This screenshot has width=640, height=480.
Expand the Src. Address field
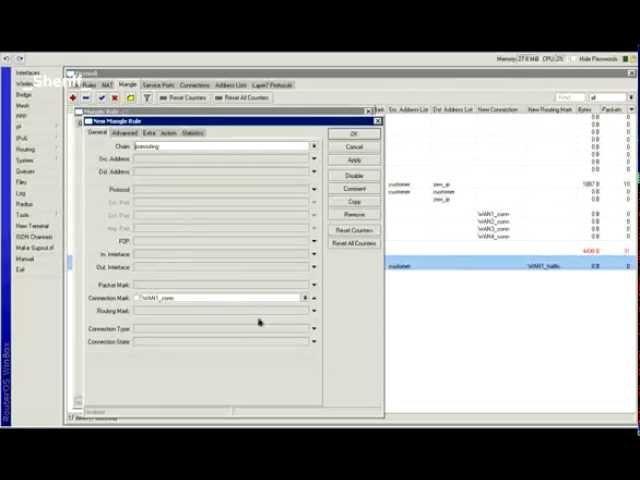point(314,159)
